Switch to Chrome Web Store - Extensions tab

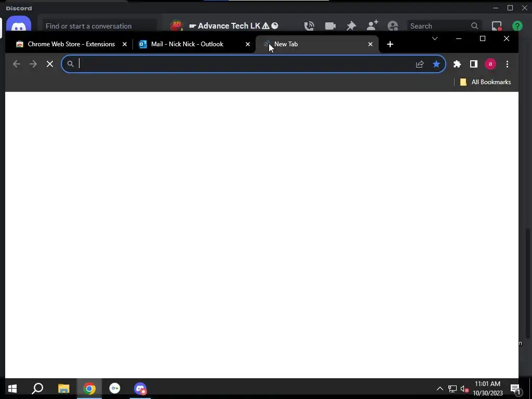tap(71, 44)
